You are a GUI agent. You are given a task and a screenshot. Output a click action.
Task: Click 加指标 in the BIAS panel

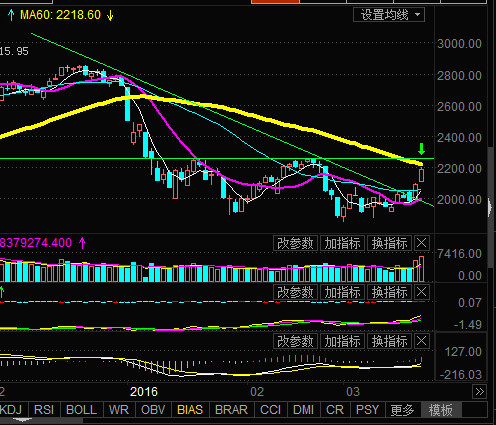343,292
